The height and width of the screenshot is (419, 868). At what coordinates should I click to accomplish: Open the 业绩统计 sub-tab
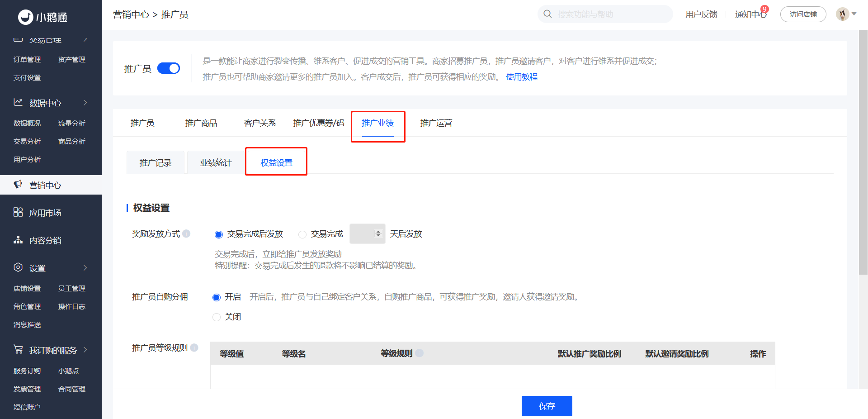click(x=216, y=162)
